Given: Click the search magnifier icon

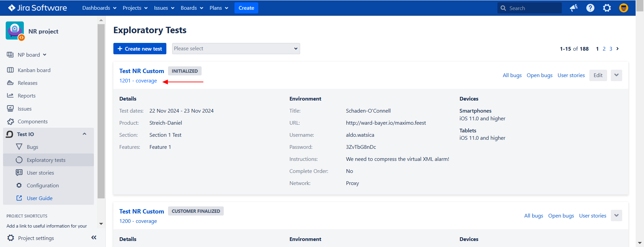Looking at the screenshot, I should [503, 8].
